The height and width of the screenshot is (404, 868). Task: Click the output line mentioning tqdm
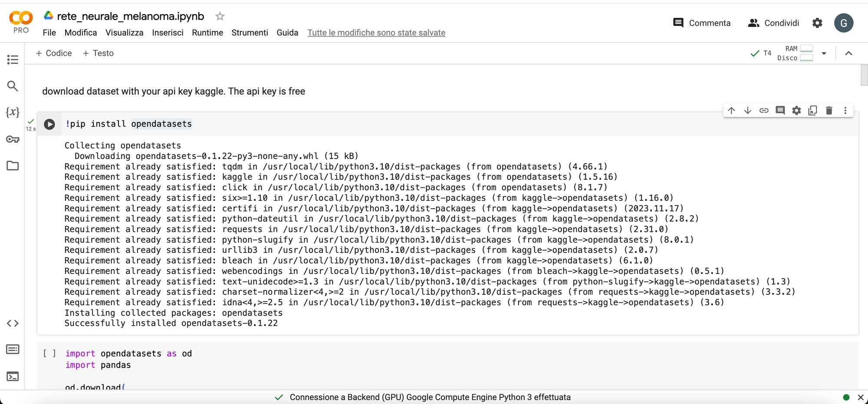(336, 167)
